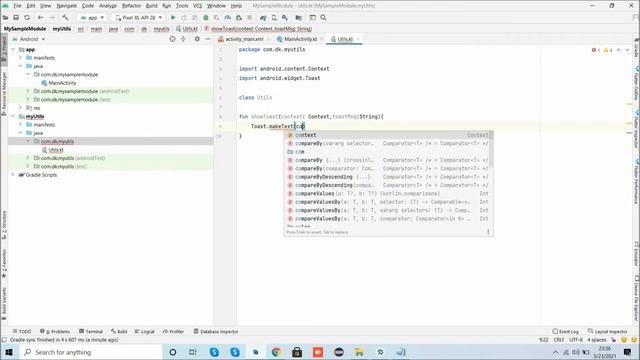Open Task View on the taskbar
The width and height of the screenshot is (640, 360).
coord(193,352)
